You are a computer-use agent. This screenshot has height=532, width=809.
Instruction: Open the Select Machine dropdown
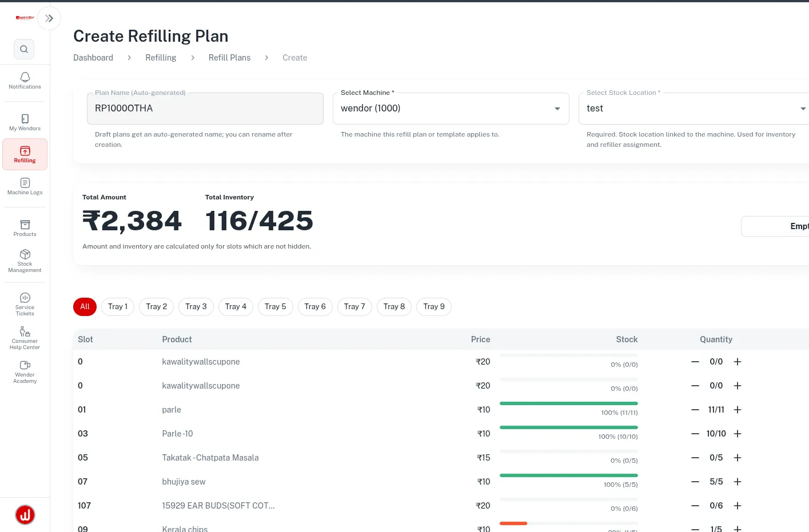[451, 109]
